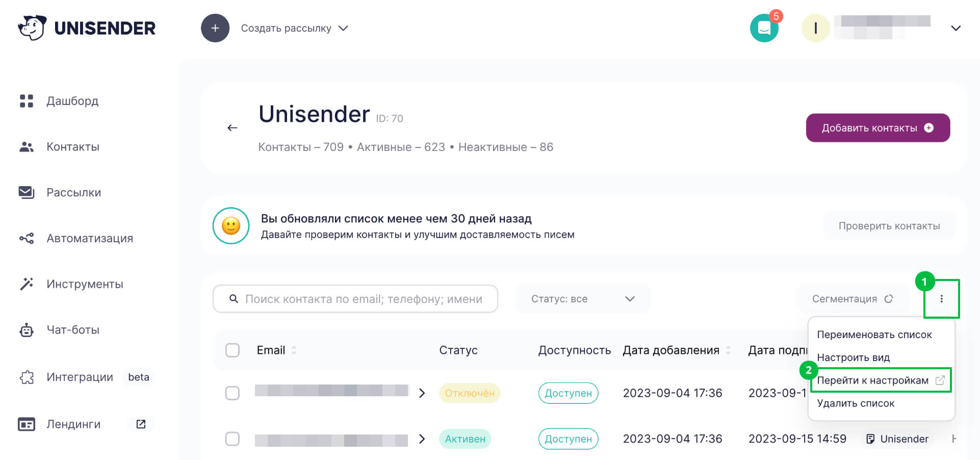Click the user avatar with letter I
Image resolution: width=980 pixels, height=460 pixels.
pos(816,28)
